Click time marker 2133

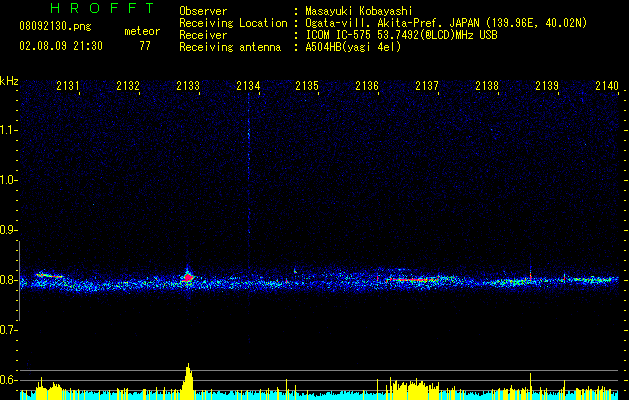pyautogui.click(x=188, y=85)
